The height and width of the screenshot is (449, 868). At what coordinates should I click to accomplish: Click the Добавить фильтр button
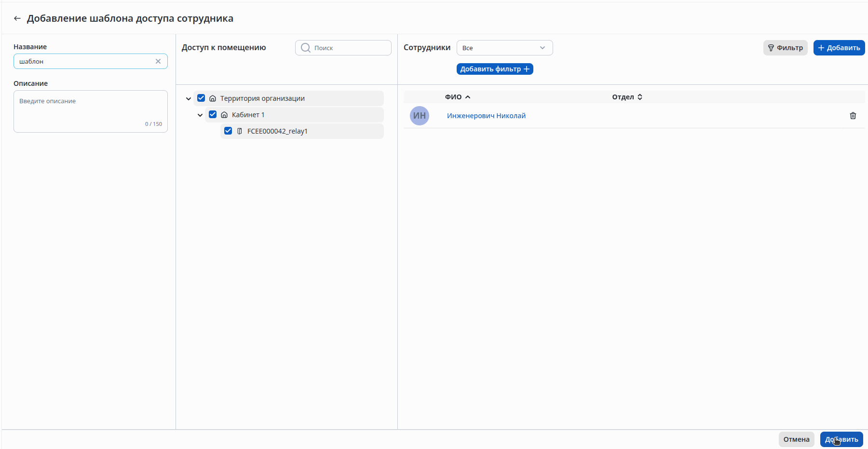coord(495,69)
